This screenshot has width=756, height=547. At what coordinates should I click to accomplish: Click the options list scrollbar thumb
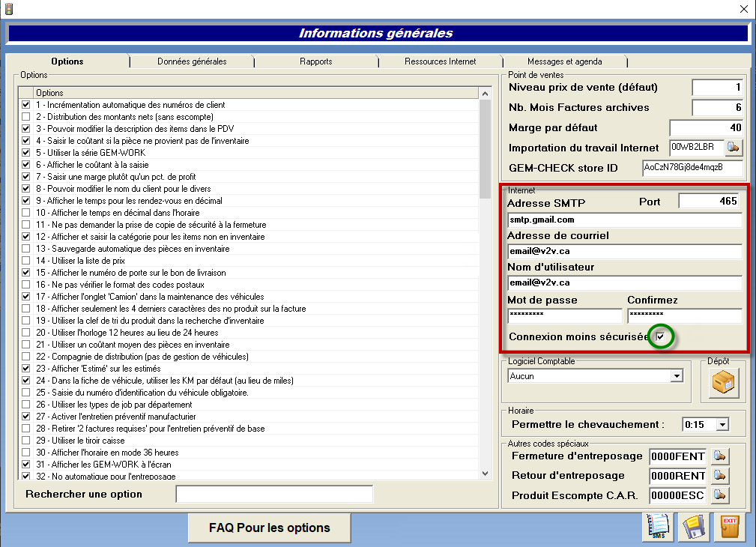[485, 149]
